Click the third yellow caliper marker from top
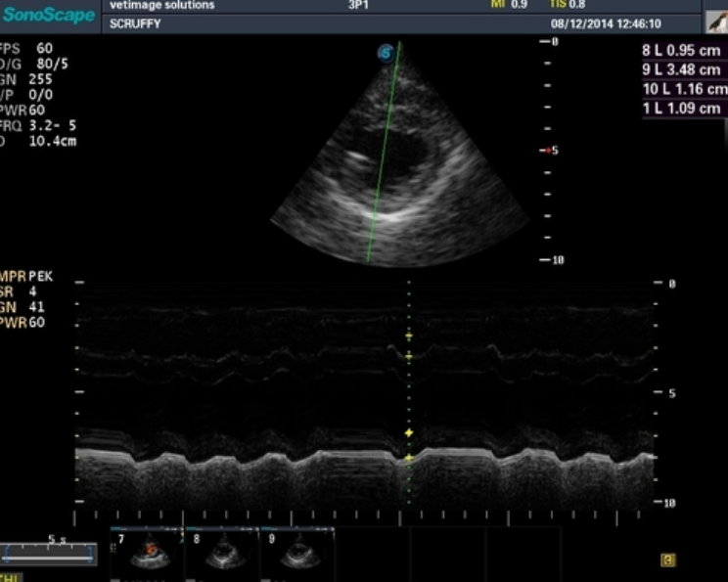Screen dimensions: 728x582 tap(409, 432)
